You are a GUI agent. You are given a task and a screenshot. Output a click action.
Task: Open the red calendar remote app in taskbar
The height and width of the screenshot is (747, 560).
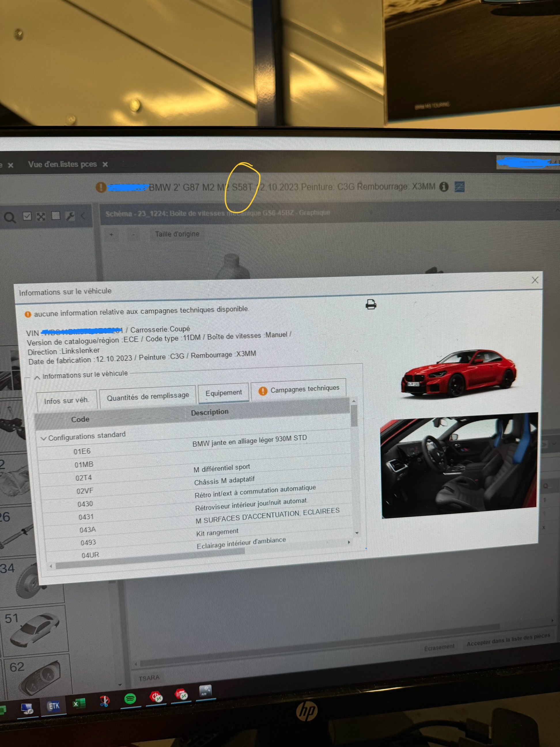(x=181, y=694)
